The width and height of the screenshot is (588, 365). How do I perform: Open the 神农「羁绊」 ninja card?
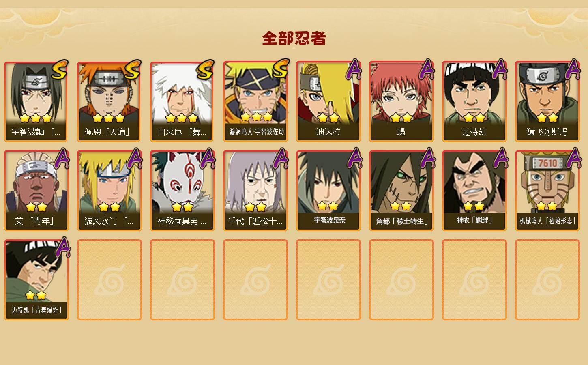click(474, 191)
